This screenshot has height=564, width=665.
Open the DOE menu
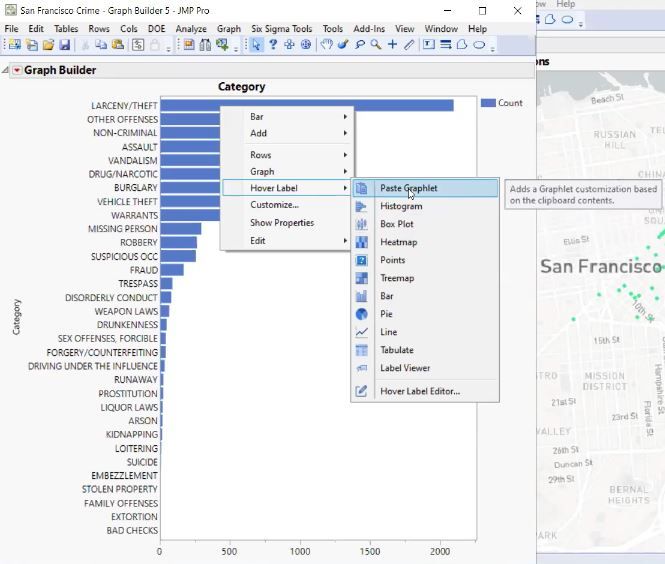pos(156,29)
